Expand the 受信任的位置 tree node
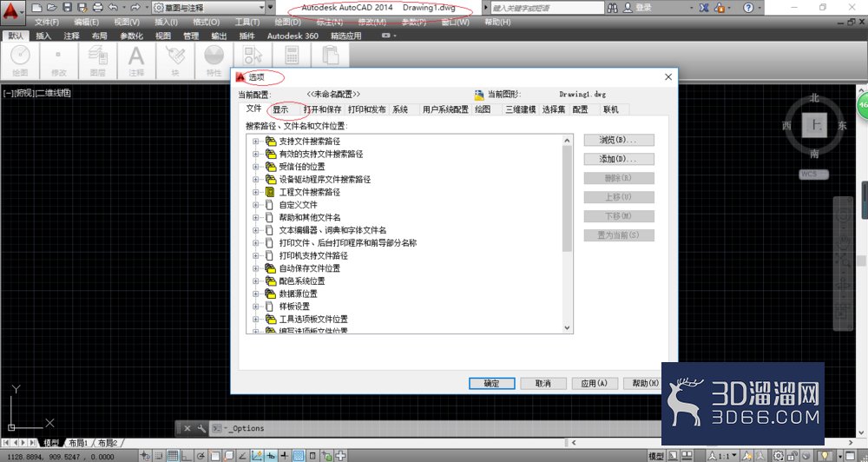This screenshot has width=868, height=462. (256, 167)
